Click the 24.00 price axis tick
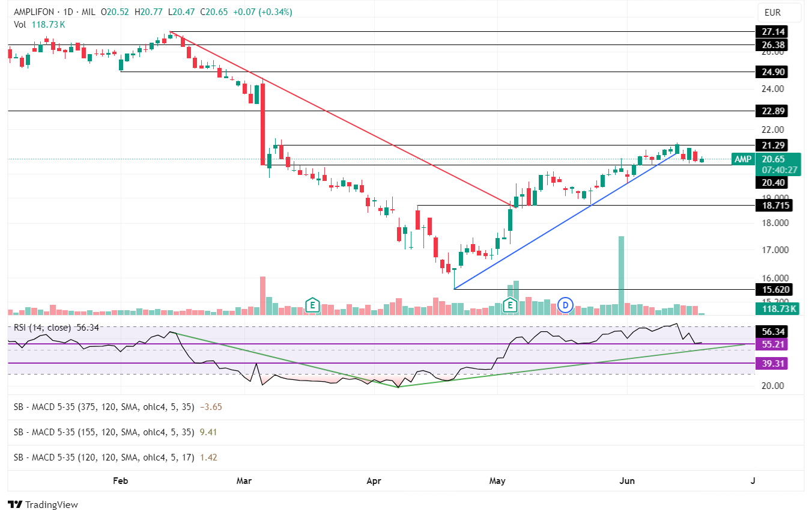This screenshot has width=812, height=517. pos(774,89)
